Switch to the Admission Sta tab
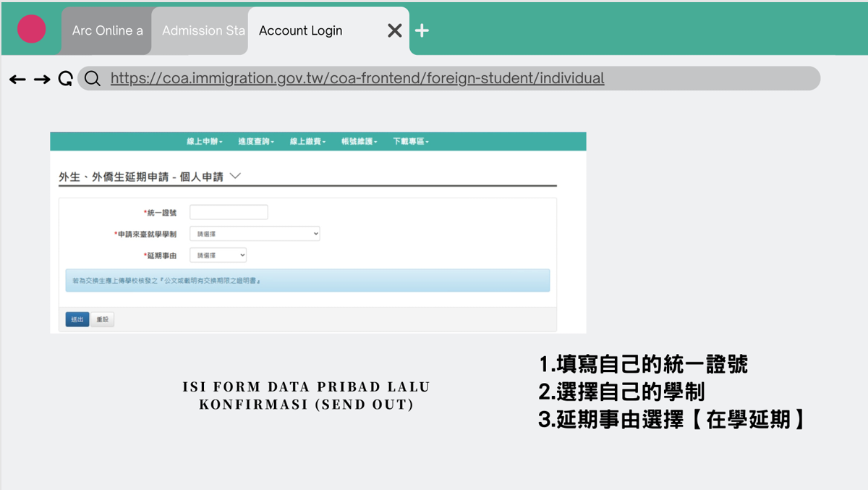Screen dimensions: 868x490 pyautogui.click(x=203, y=30)
